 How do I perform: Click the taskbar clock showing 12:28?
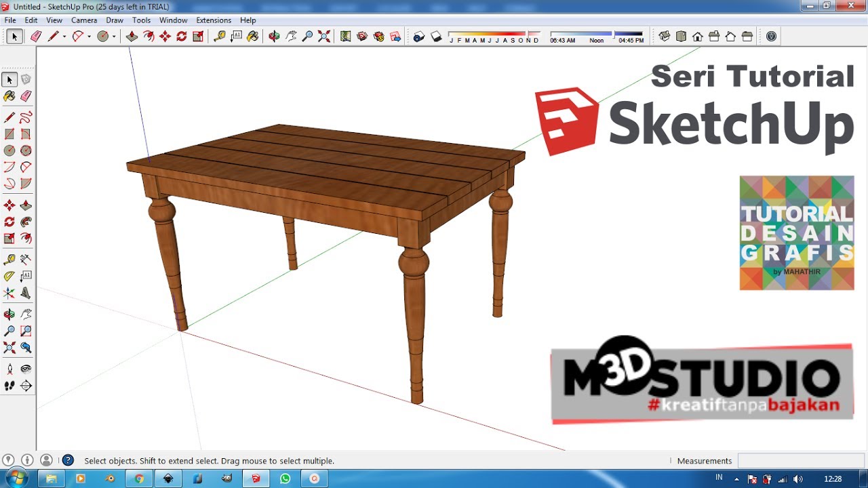[833, 479]
